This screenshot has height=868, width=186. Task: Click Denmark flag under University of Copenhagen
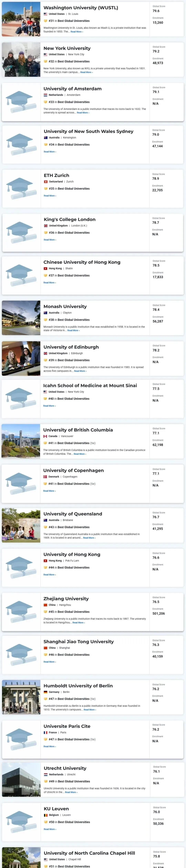45,477
